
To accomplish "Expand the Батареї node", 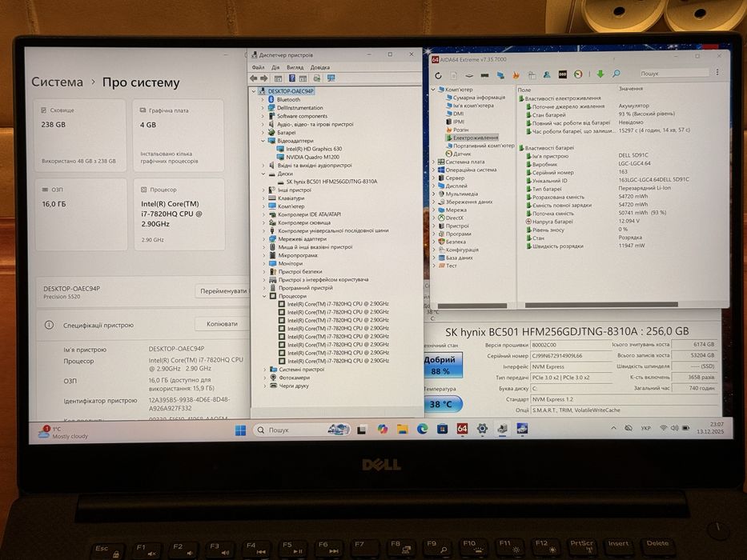I will pos(263,133).
